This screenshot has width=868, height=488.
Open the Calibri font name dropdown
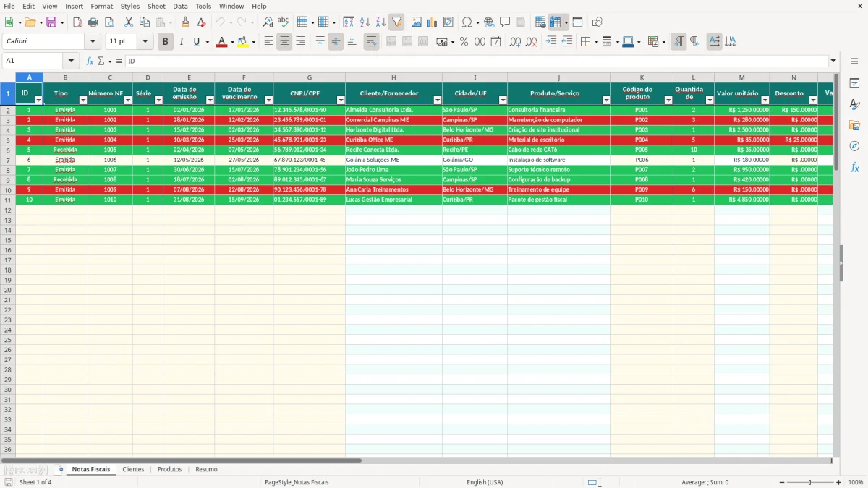tap(93, 42)
